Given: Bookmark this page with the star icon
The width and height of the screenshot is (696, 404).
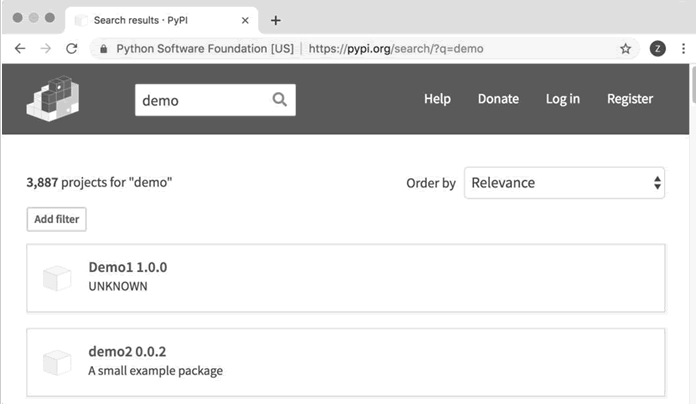Looking at the screenshot, I should coord(625,48).
